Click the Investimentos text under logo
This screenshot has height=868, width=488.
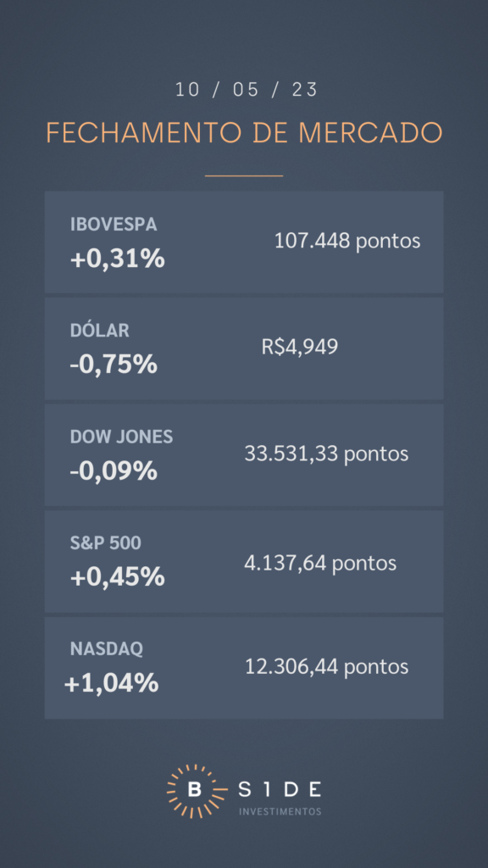coord(280,811)
